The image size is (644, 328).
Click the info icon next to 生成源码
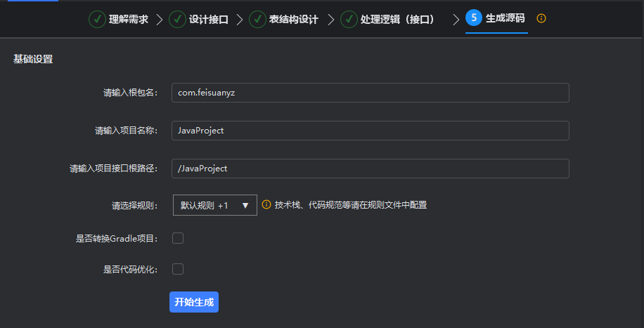point(541,18)
